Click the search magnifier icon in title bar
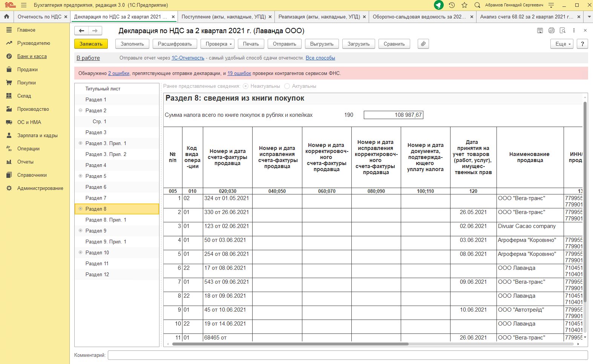The height and width of the screenshot is (364, 593). point(477,5)
